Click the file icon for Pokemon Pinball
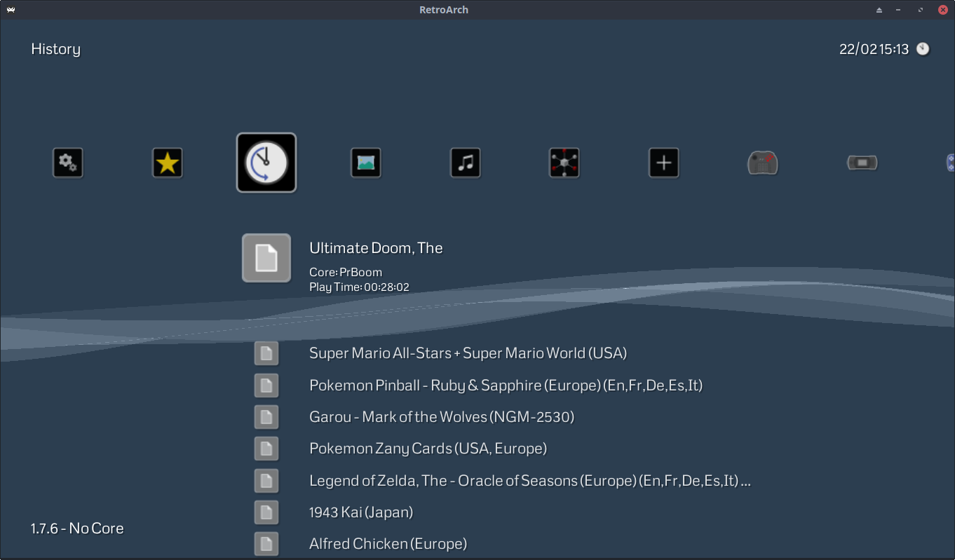Viewport: 955px width, 560px height. pyautogui.click(x=266, y=385)
